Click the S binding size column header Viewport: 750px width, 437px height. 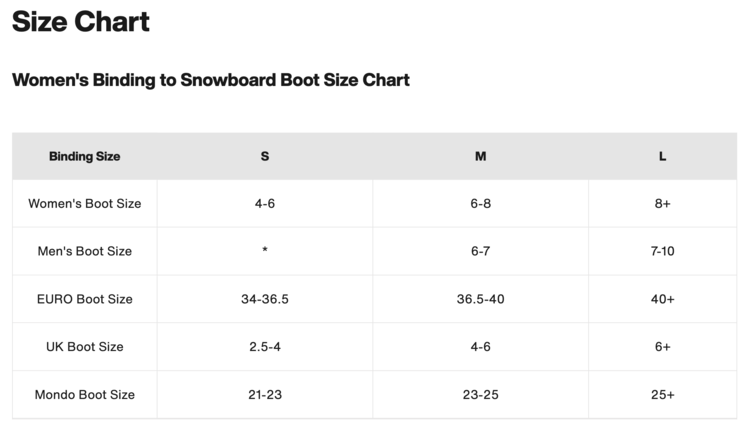pyautogui.click(x=264, y=156)
